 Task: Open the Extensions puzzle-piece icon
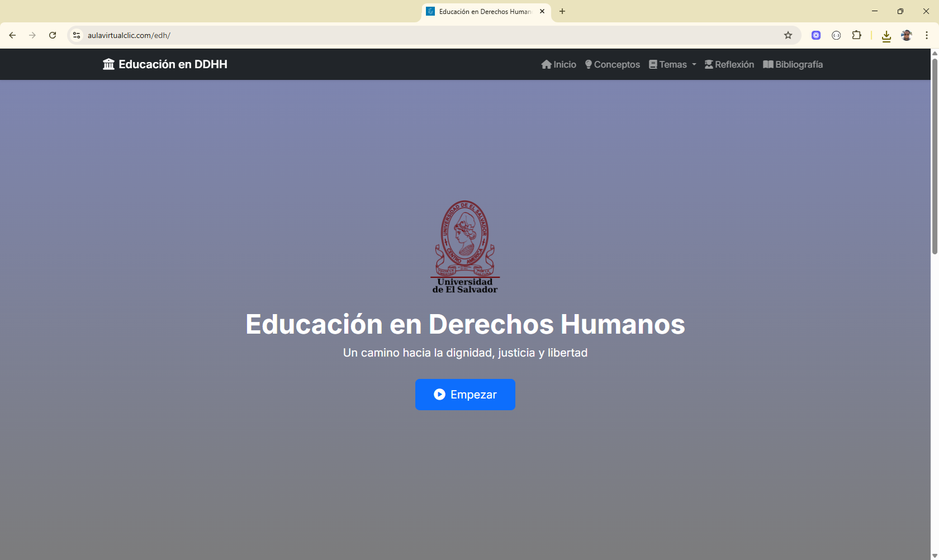click(x=857, y=35)
